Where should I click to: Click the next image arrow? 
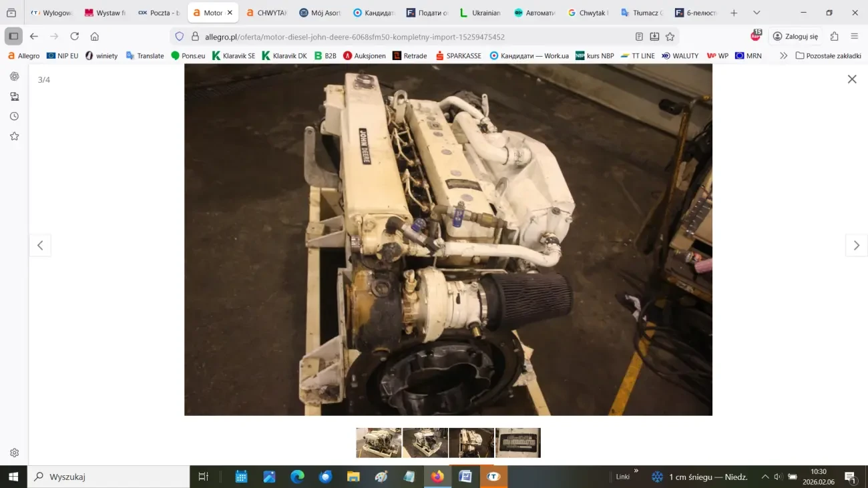[856, 246]
